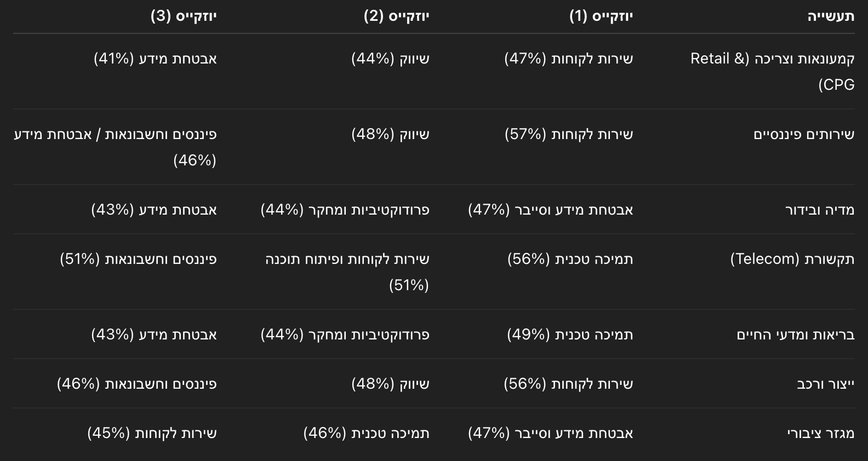Select the מגזר ציבורי industry cell
The width and height of the screenshot is (868, 461).
tap(821, 433)
